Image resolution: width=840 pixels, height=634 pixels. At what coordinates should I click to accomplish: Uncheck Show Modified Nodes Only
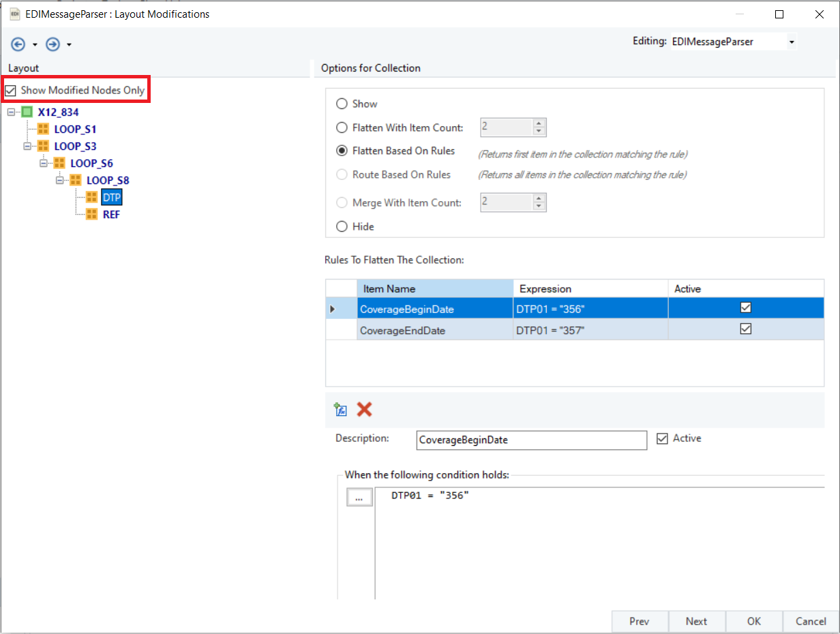point(11,91)
